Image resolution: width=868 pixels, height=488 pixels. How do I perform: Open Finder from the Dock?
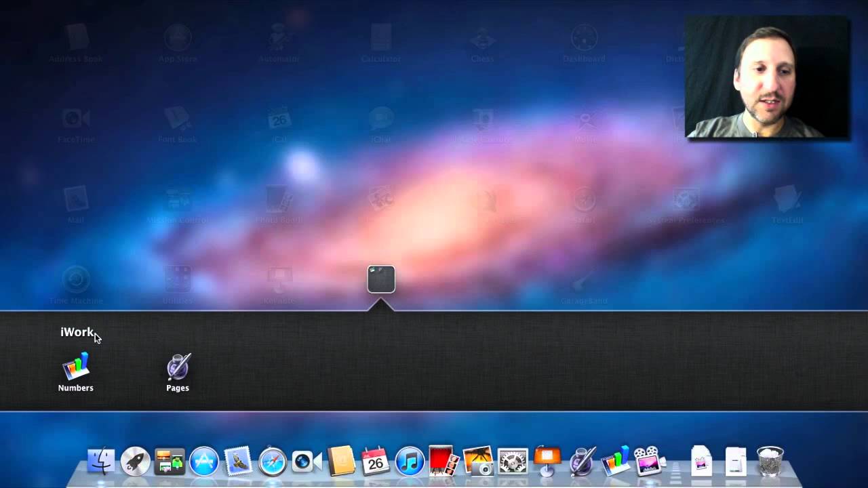click(101, 462)
